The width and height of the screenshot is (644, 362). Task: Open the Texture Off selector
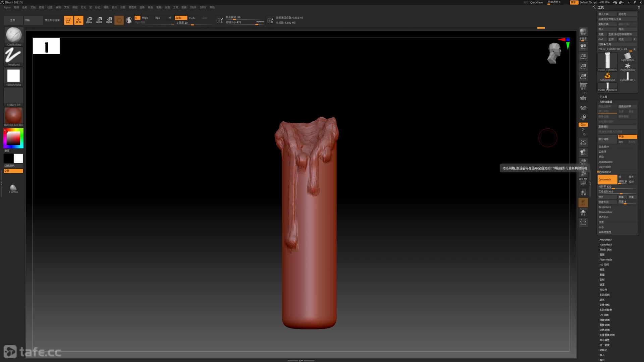[x=13, y=97]
